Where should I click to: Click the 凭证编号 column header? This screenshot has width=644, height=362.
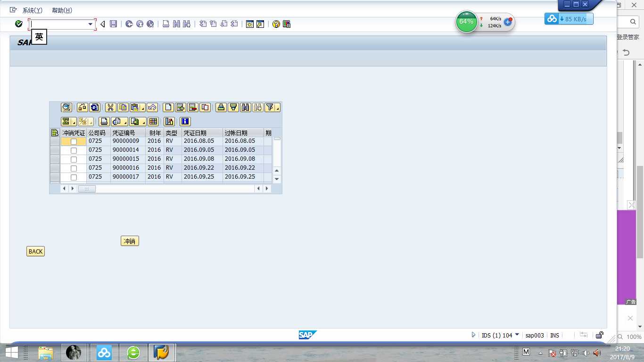(x=128, y=133)
